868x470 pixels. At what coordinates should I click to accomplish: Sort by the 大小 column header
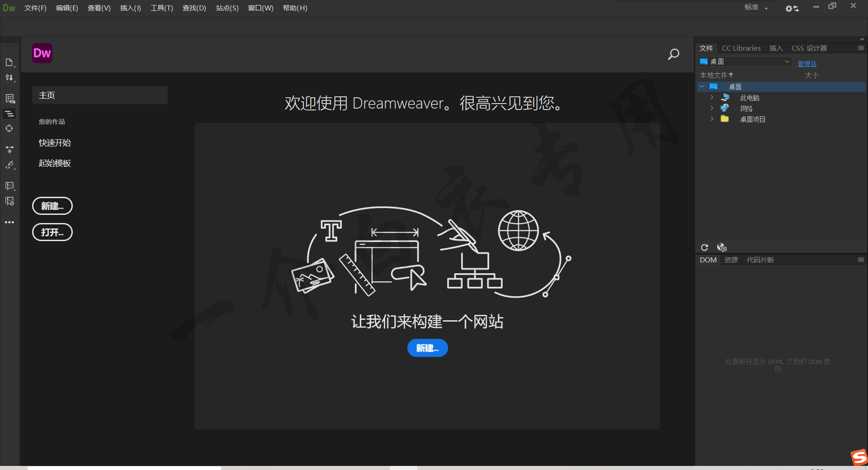click(x=812, y=75)
